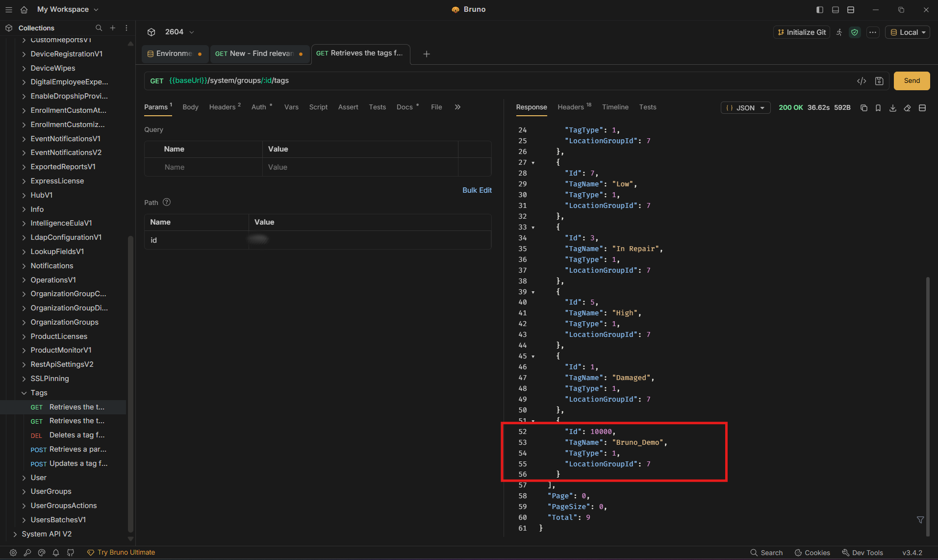Open the Docs tab
Image resolution: width=938 pixels, height=560 pixels.
pyautogui.click(x=407, y=107)
